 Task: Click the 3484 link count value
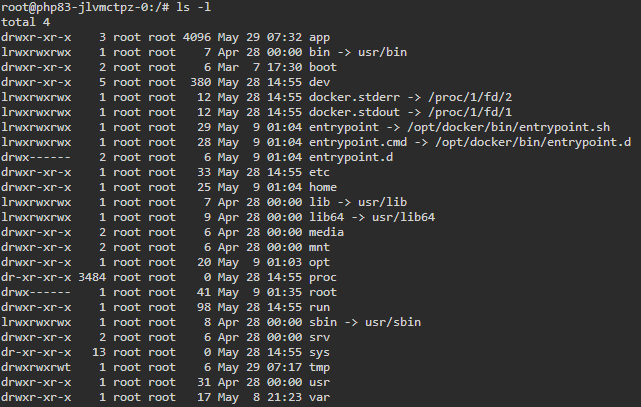[92, 277]
